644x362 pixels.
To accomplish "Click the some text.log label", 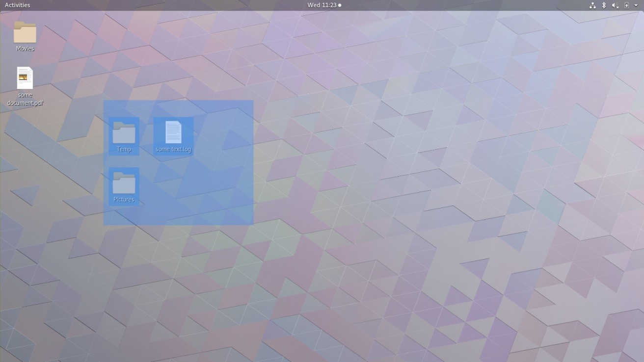I will pos(173,149).
